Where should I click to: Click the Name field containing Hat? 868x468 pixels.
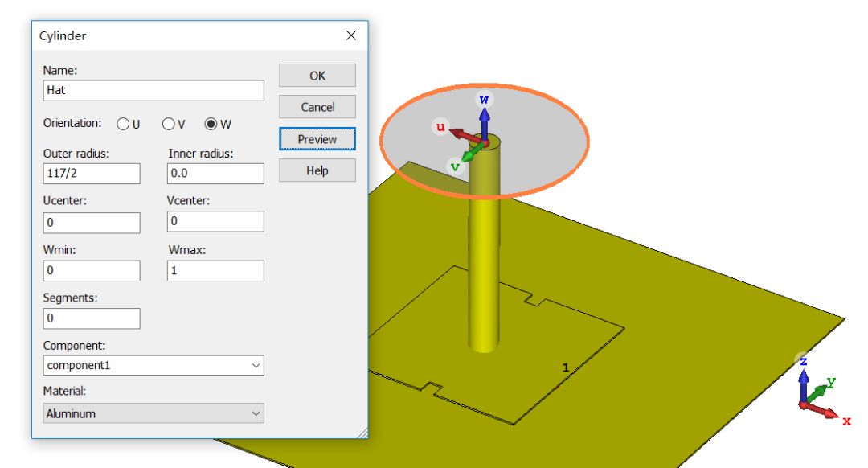pos(154,90)
